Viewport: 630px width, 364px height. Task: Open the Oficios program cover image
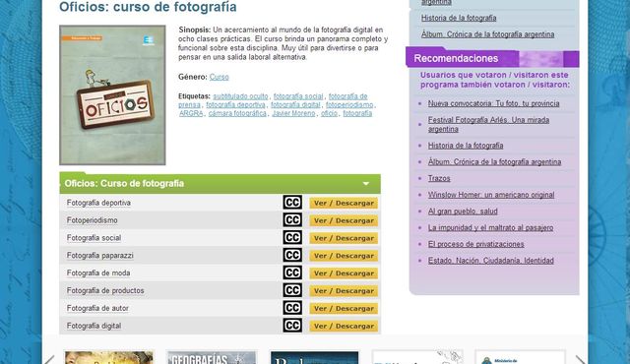click(x=112, y=95)
